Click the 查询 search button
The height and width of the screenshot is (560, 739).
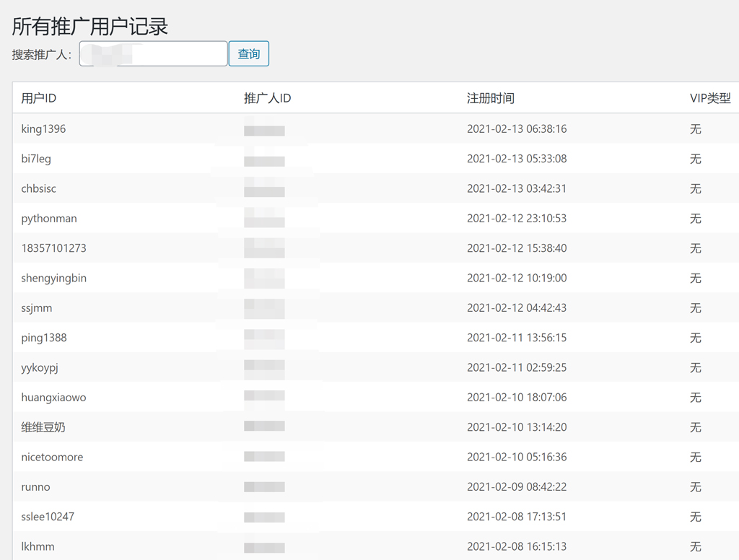click(249, 53)
